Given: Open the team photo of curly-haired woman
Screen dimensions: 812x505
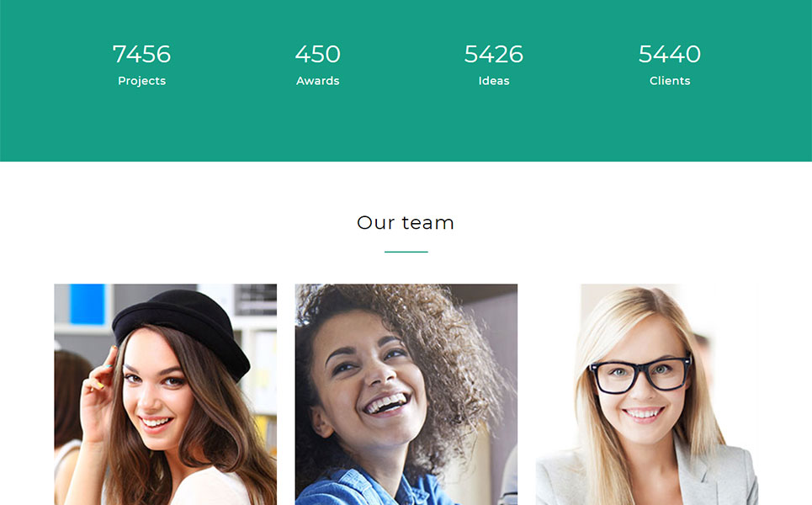Looking at the screenshot, I should (406, 394).
